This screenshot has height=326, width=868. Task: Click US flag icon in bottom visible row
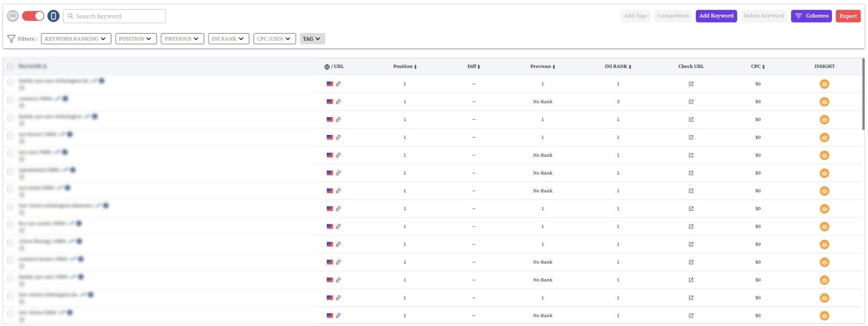330,316
